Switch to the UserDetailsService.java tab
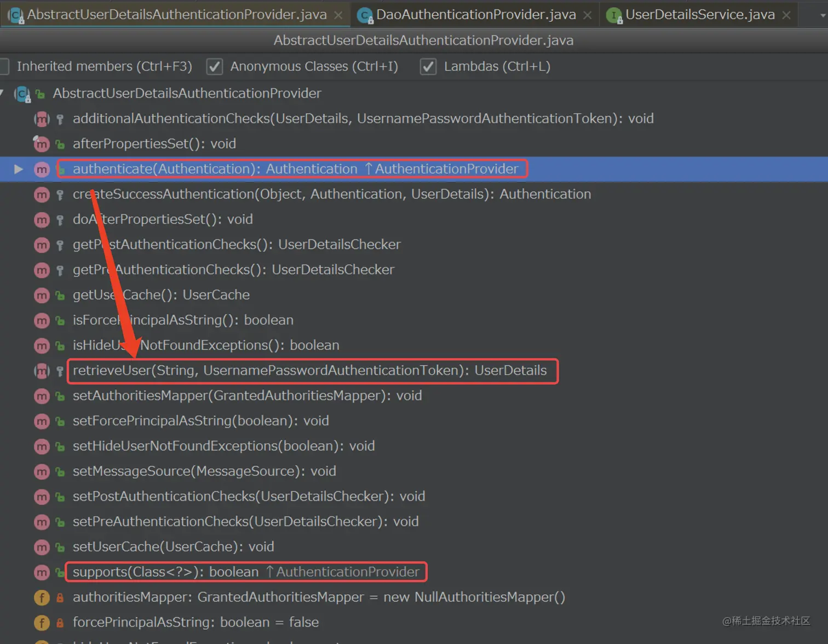The image size is (828, 644). [700, 14]
